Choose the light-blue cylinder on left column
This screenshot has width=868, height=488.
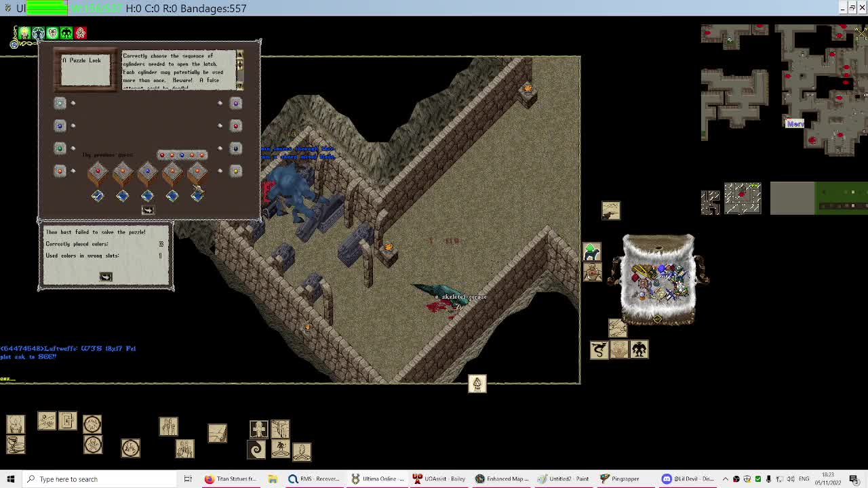pyautogui.click(x=60, y=103)
